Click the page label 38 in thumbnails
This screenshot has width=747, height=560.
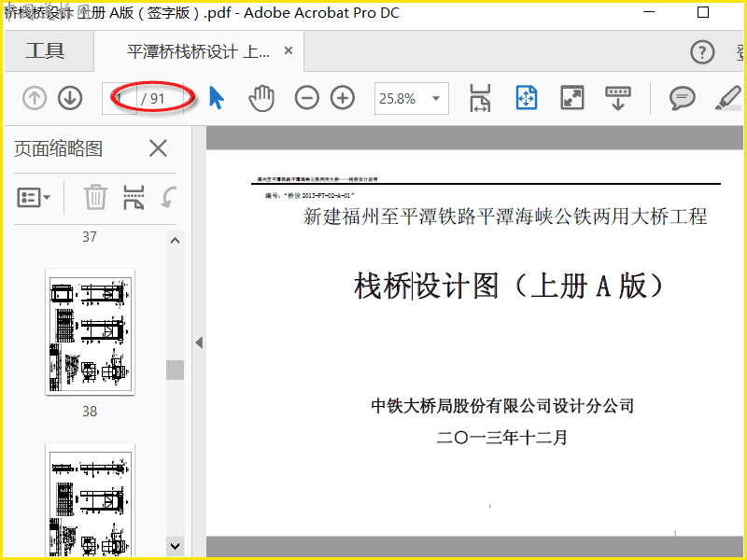pyautogui.click(x=90, y=411)
